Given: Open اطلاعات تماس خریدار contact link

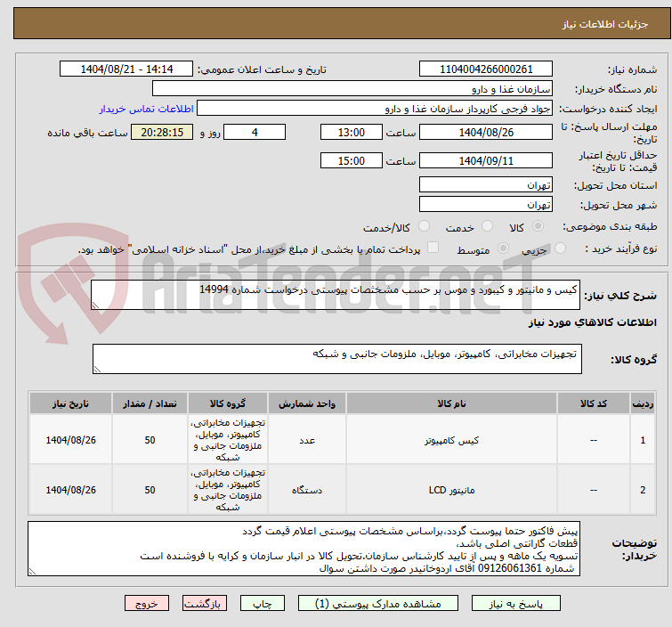Looking at the screenshot, I should point(147,109).
